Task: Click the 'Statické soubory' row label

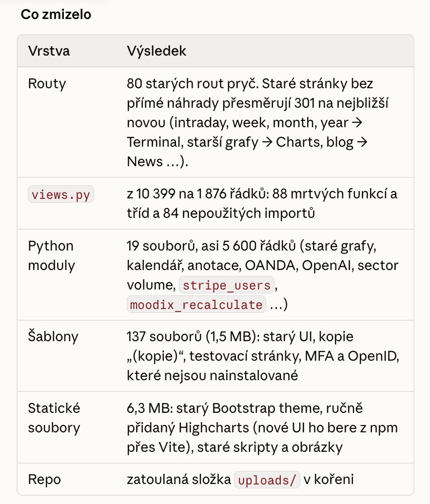Action: [54, 418]
